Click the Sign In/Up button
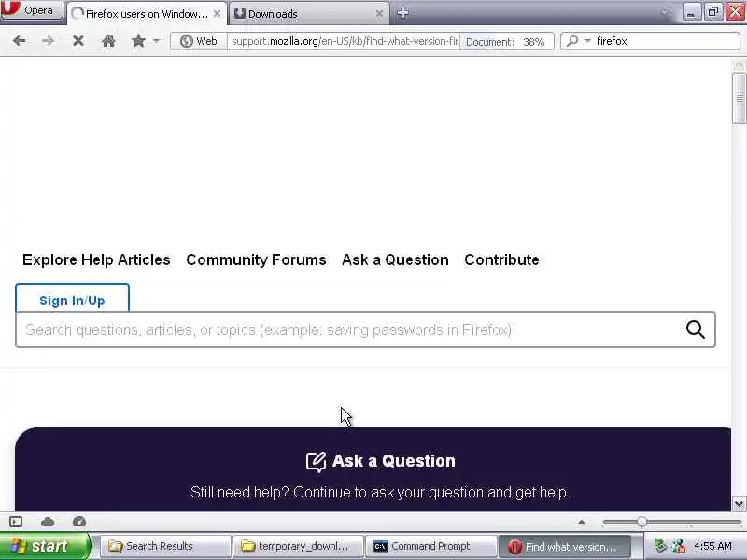Viewport: 747px width, 560px height. point(72,299)
